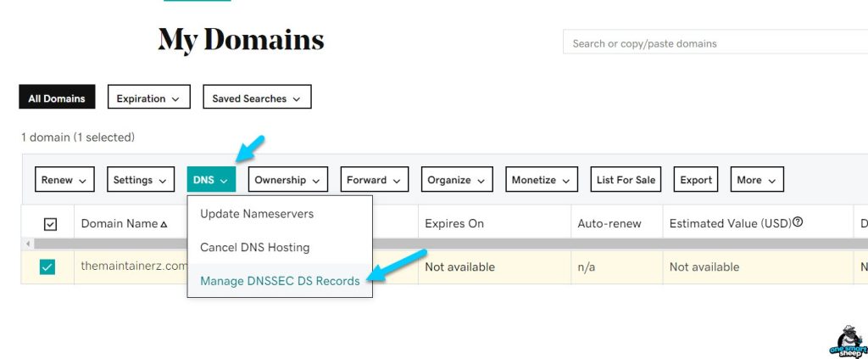Image resolution: width=868 pixels, height=359 pixels.
Task: Expand the Settings dropdown
Action: point(140,180)
